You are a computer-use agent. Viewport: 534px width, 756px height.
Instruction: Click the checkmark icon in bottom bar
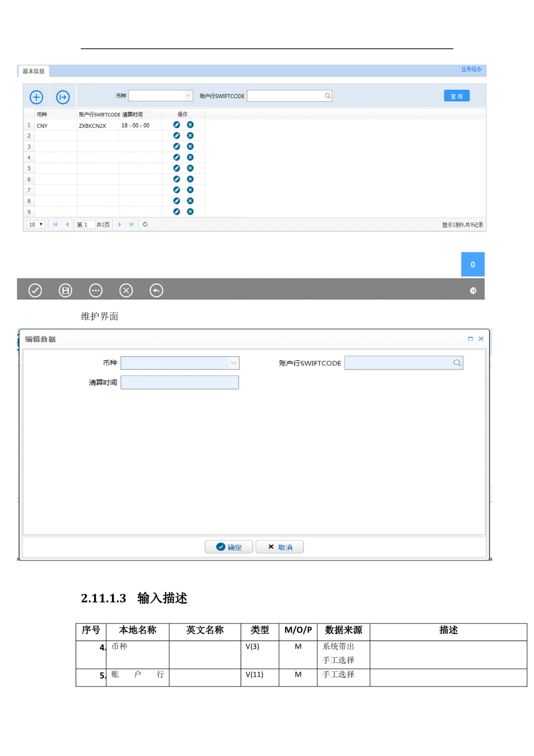(35, 290)
